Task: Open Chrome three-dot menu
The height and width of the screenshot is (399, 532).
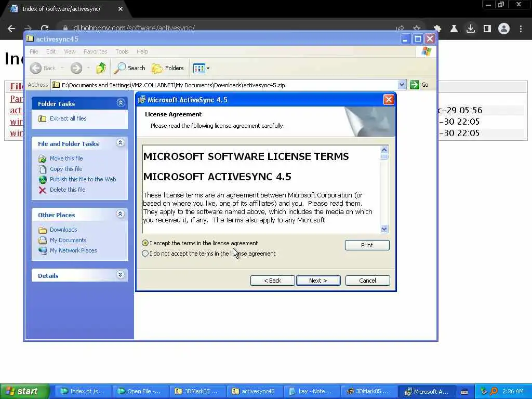Action: 521,29
